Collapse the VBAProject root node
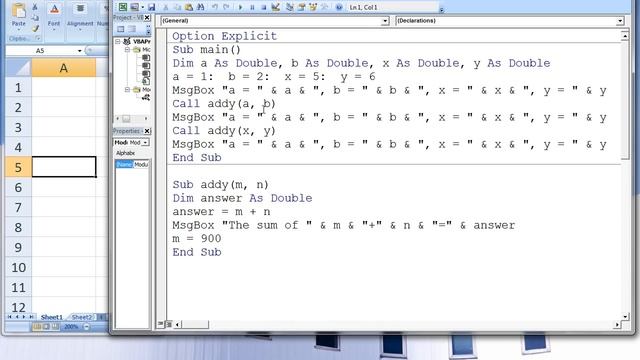Screen dimensions: 640x360 (x=118, y=41)
